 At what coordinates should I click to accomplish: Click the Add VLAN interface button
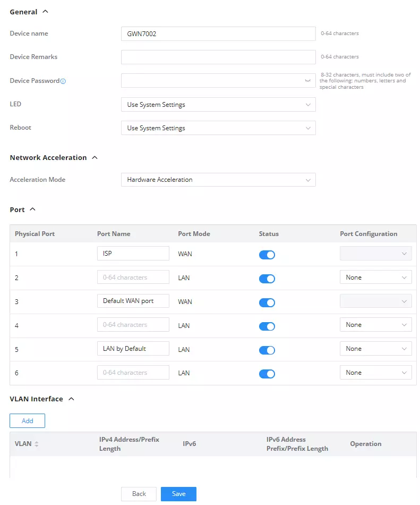[27, 420]
